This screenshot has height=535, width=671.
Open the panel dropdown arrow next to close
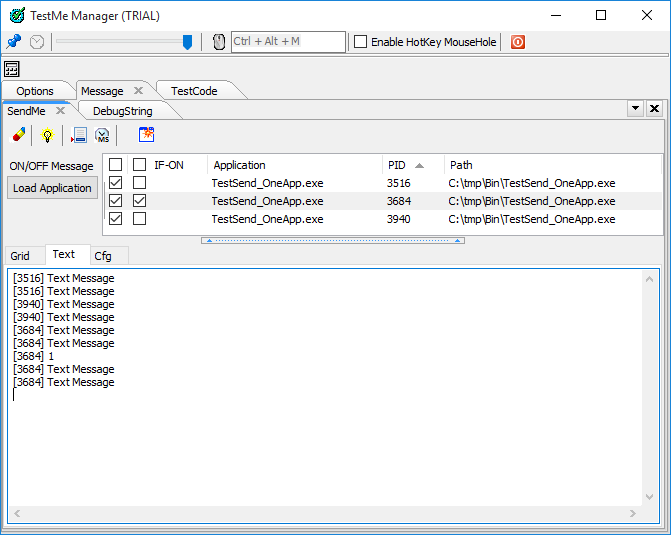pos(635,108)
